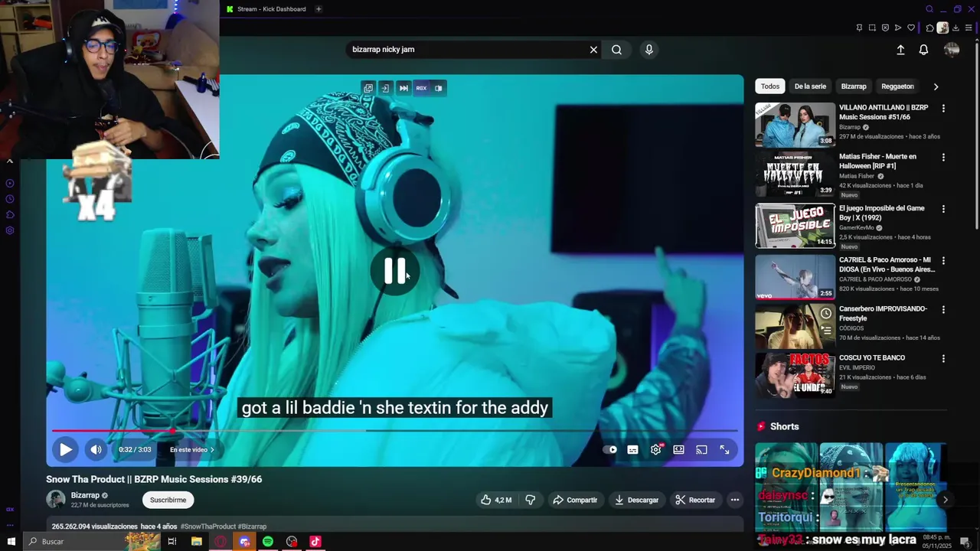Select the 'De la serie' filter chip
The image size is (980, 551).
(x=810, y=86)
